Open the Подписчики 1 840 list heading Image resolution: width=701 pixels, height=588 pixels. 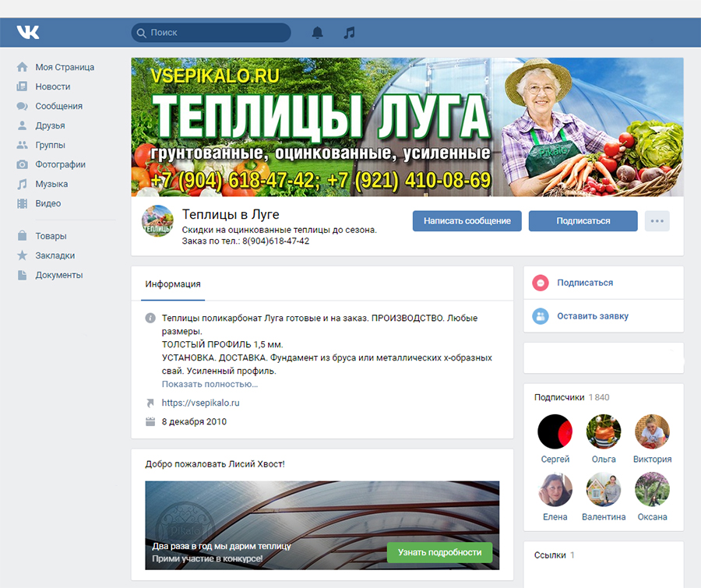572,397
